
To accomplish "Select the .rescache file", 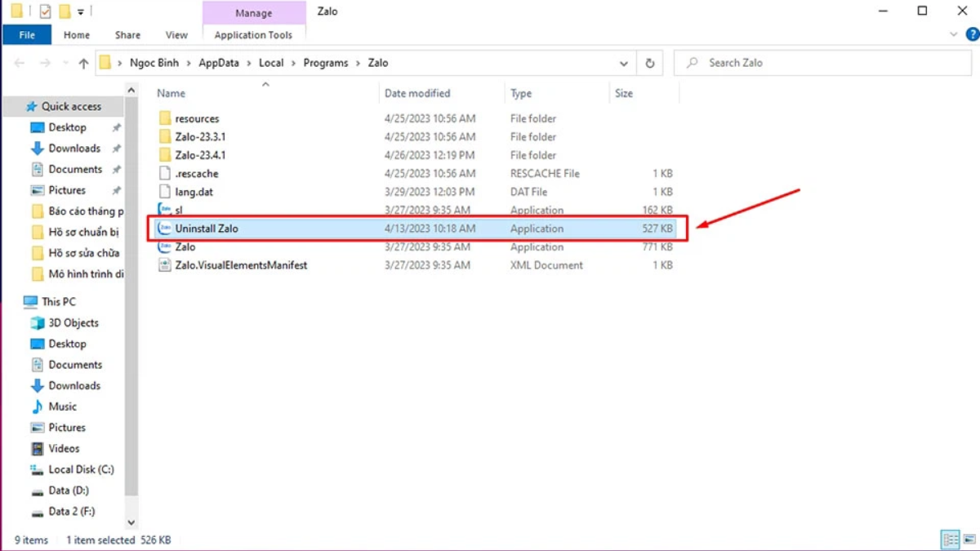I will tap(196, 174).
